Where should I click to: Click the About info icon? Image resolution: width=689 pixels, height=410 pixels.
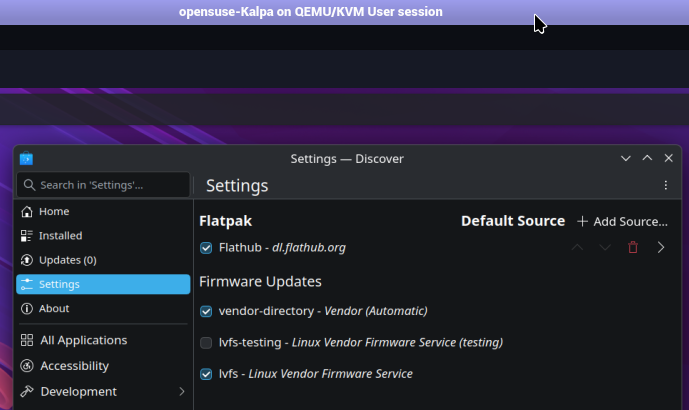click(x=27, y=308)
